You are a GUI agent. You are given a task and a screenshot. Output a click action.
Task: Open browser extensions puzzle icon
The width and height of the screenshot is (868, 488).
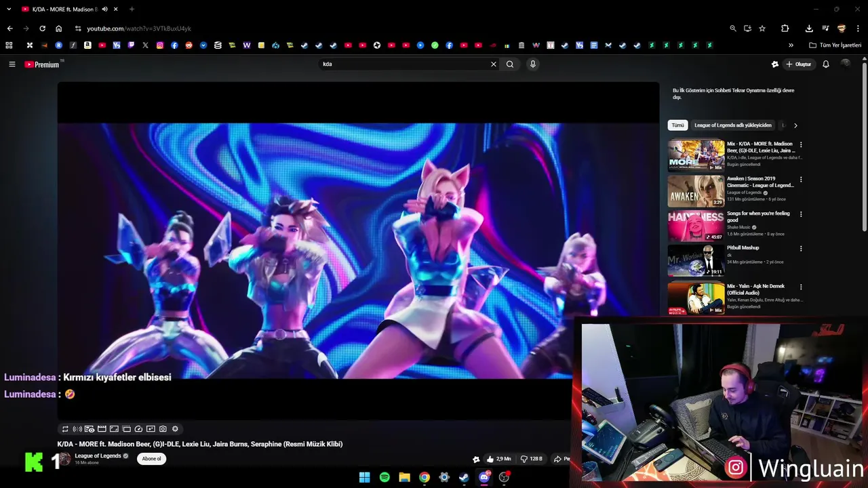coord(785,28)
